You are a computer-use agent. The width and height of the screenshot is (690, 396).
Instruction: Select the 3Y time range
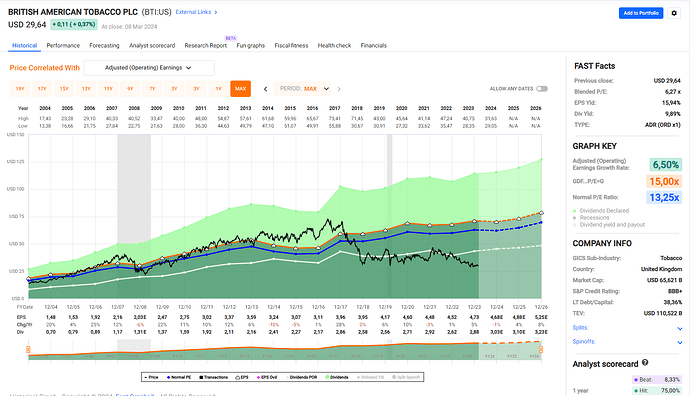196,89
